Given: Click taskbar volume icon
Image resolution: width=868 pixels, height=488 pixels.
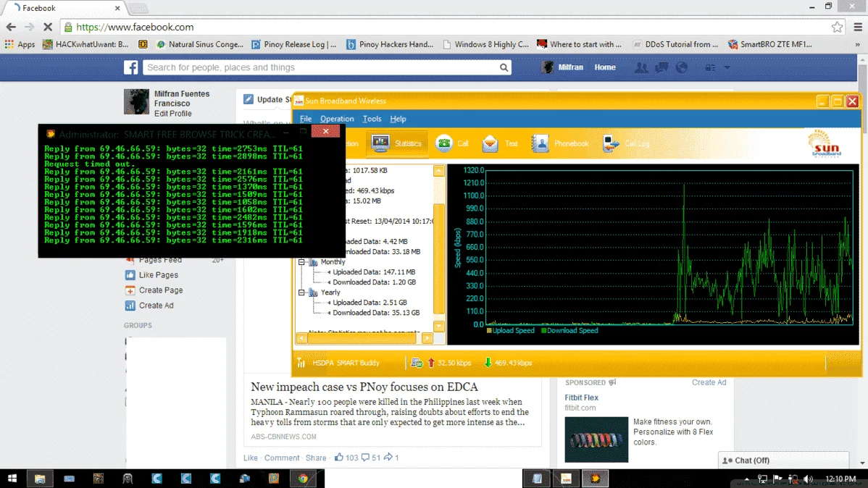Looking at the screenshot, I should [809, 479].
